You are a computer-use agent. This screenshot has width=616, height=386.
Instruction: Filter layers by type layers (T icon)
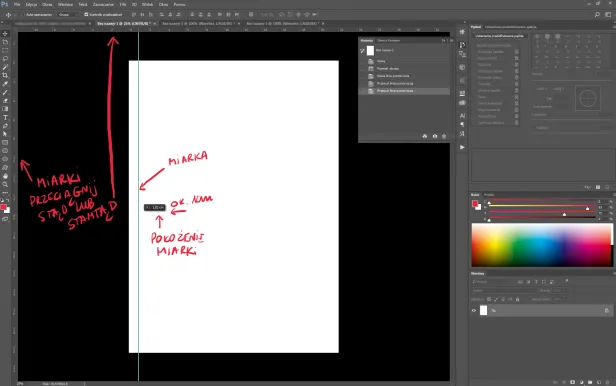pyautogui.click(x=536, y=282)
